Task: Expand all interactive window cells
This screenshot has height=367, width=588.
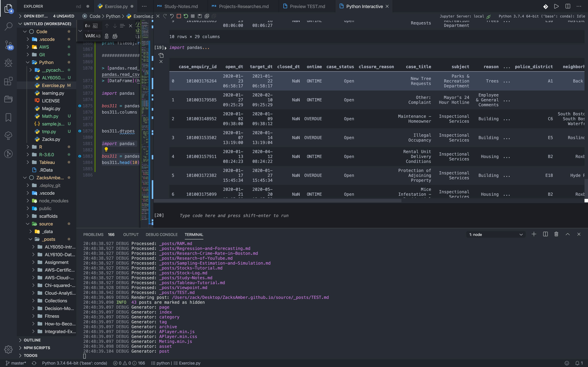Action: [x=207, y=16]
